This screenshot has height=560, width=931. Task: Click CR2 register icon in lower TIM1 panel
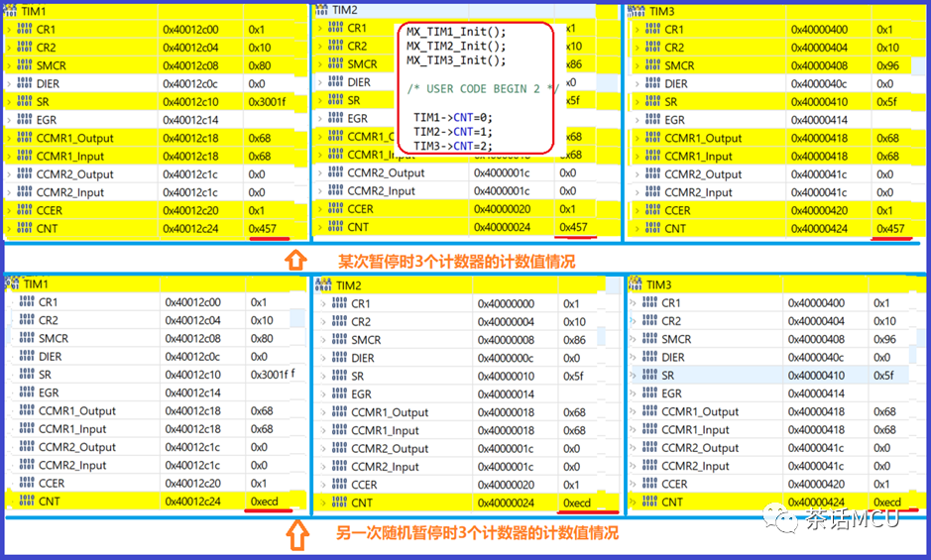[x=27, y=319]
